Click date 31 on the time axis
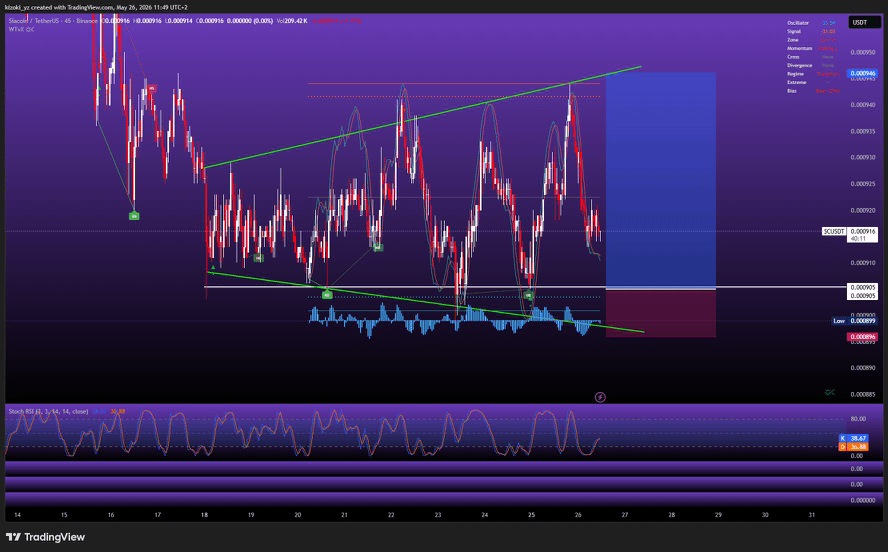Viewport: 888px width, 552px height. point(812,515)
